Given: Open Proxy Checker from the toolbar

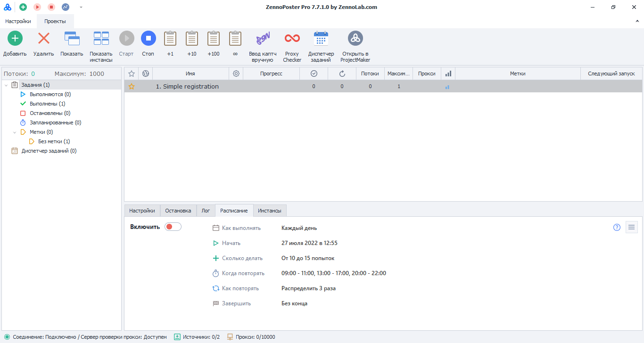Looking at the screenshot, I should point(292,39).
